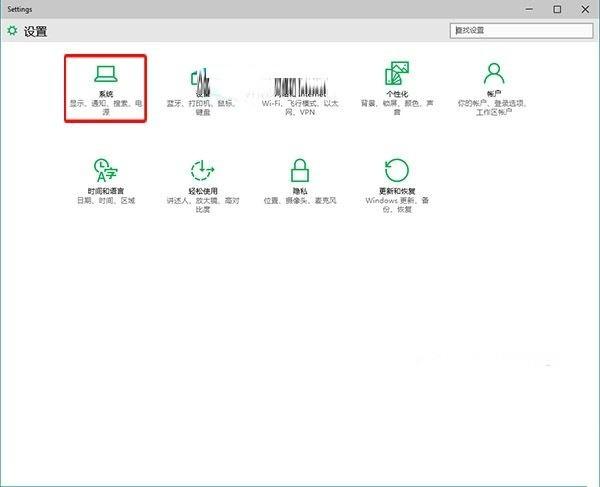Click the green settings gear icon
This screenshot has width=600, height=487.
click(12, 31)
